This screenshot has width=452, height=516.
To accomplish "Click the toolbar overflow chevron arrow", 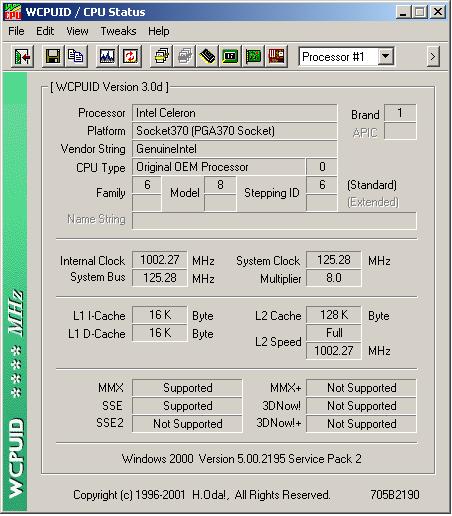I will click(x=433, y=57).
